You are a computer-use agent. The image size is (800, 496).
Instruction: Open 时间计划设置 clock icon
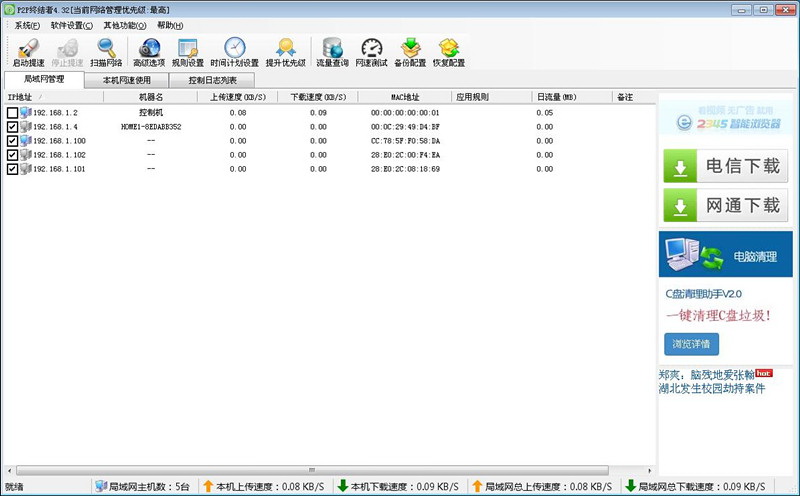coord(234,47)
